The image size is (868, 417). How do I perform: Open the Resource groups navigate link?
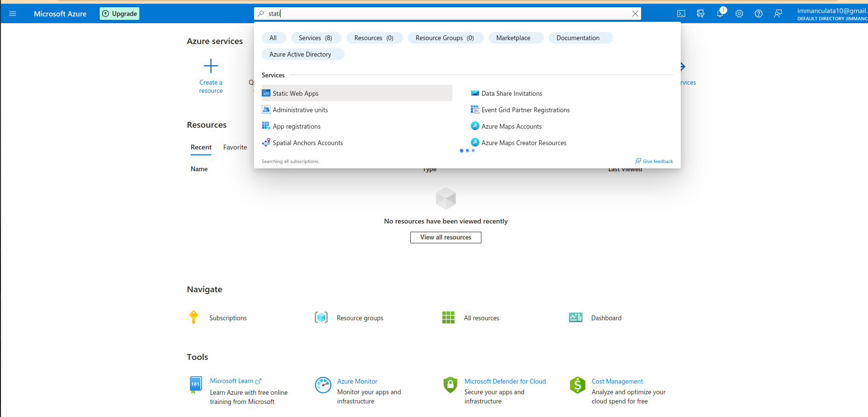360,318
